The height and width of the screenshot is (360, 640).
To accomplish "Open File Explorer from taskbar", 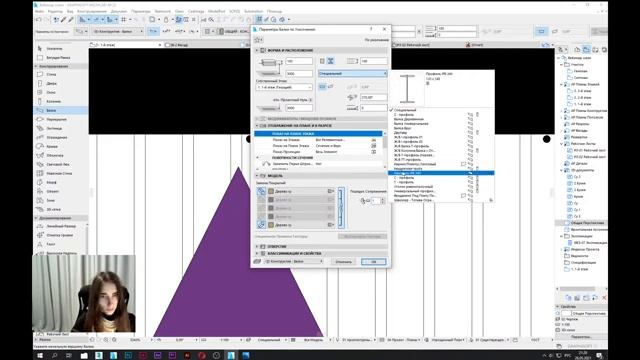I will click(x=84, y=355).
